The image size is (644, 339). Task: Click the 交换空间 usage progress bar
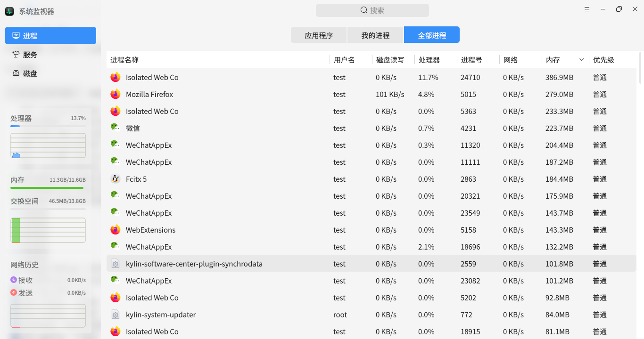(48, 209)
